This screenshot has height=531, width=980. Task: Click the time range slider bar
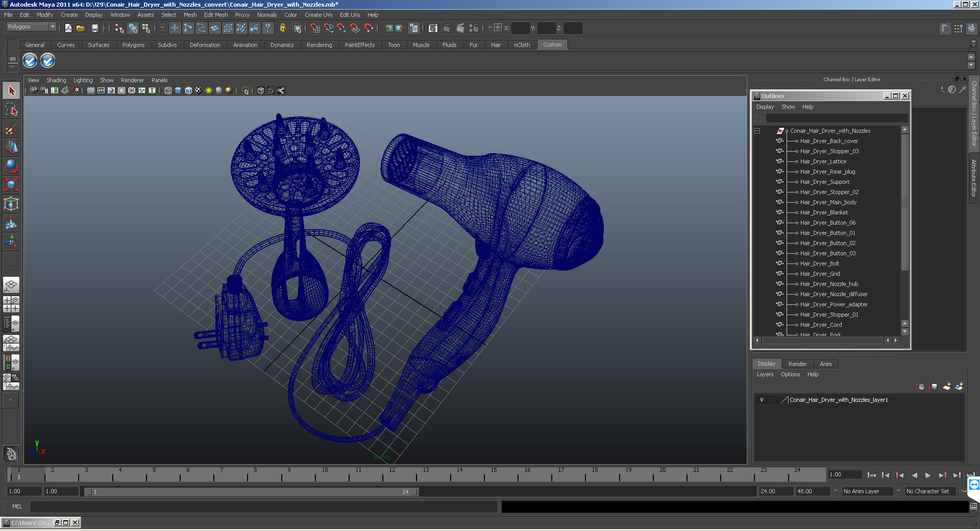(251, 492)
